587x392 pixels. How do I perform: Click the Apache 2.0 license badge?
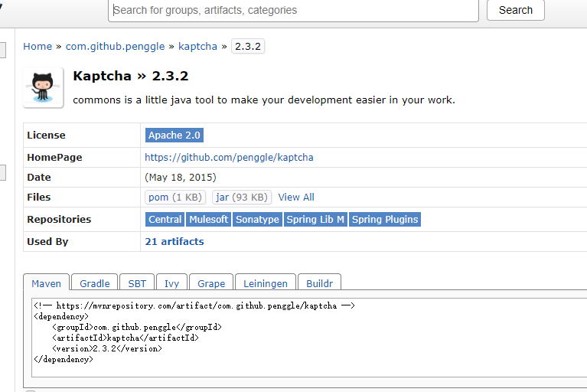point(174,136)
